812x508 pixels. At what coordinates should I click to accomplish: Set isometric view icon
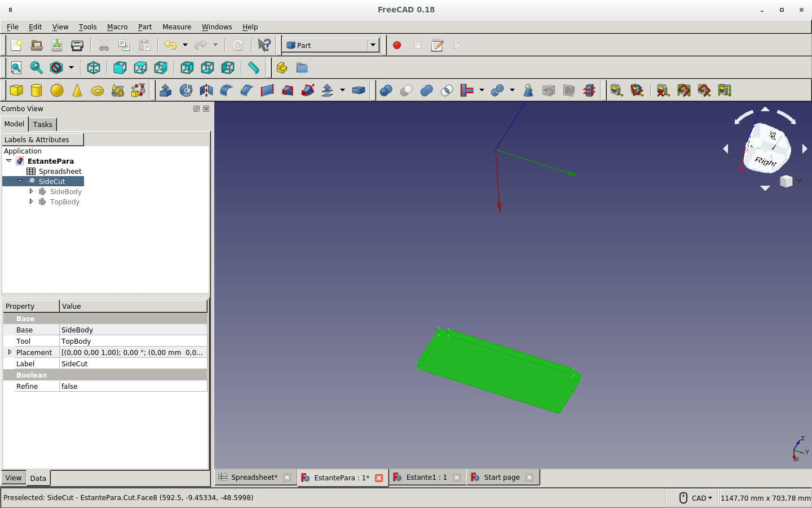point(94,68)
